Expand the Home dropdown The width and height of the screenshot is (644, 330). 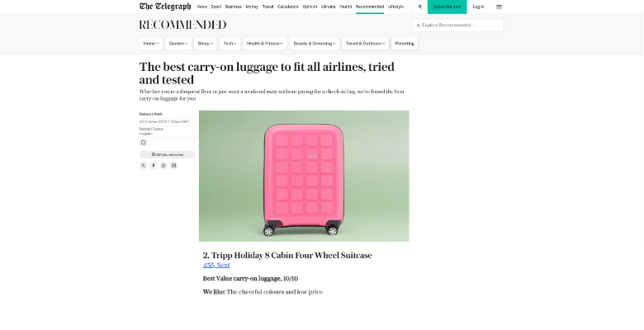(x=151, y=43)
